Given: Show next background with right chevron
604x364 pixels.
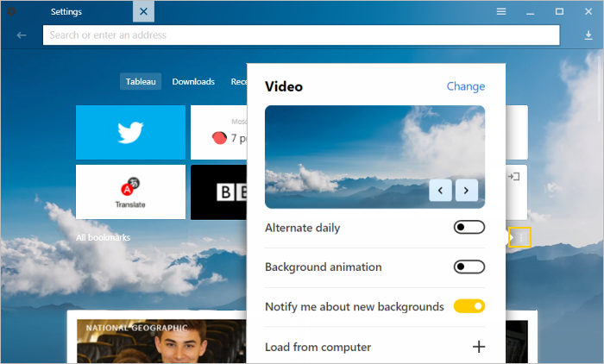Looking at the screenshot, I should point(467,190).
